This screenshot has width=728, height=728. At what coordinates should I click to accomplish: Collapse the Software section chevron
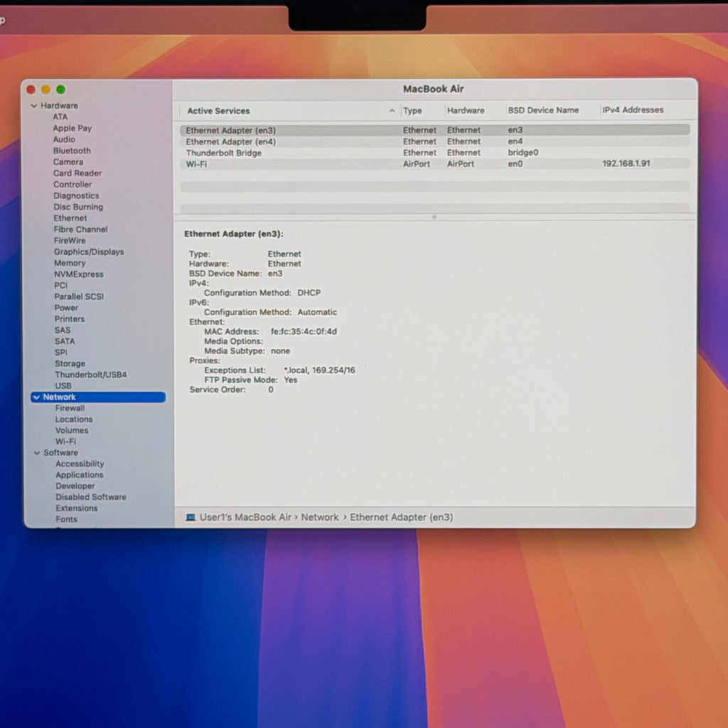[x=37, y=453]
